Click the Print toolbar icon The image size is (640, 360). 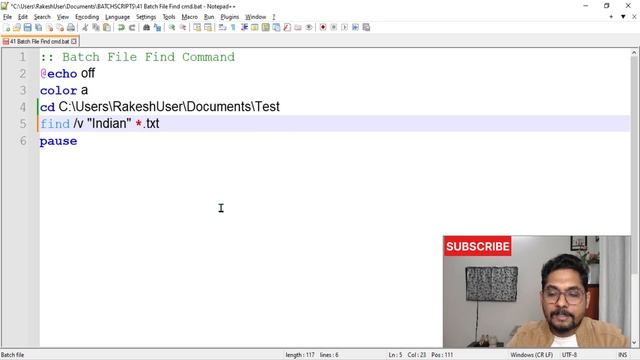(71, 27)
